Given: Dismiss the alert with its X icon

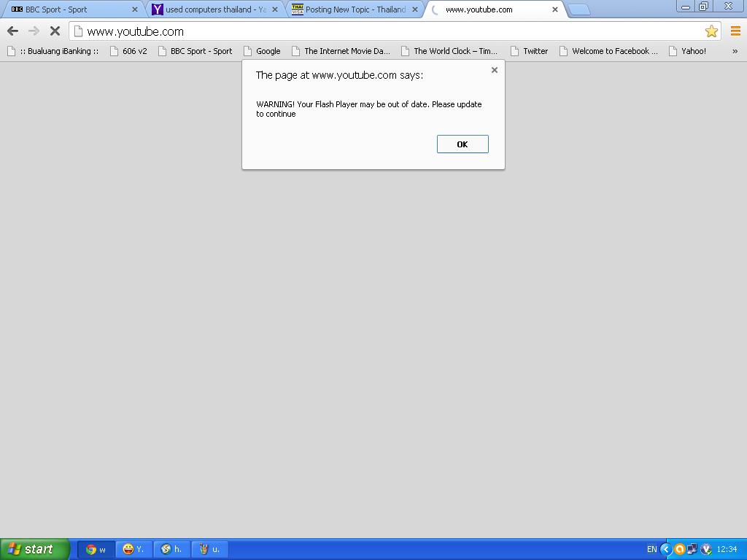Looking at the screenshot, I should 495,70.
